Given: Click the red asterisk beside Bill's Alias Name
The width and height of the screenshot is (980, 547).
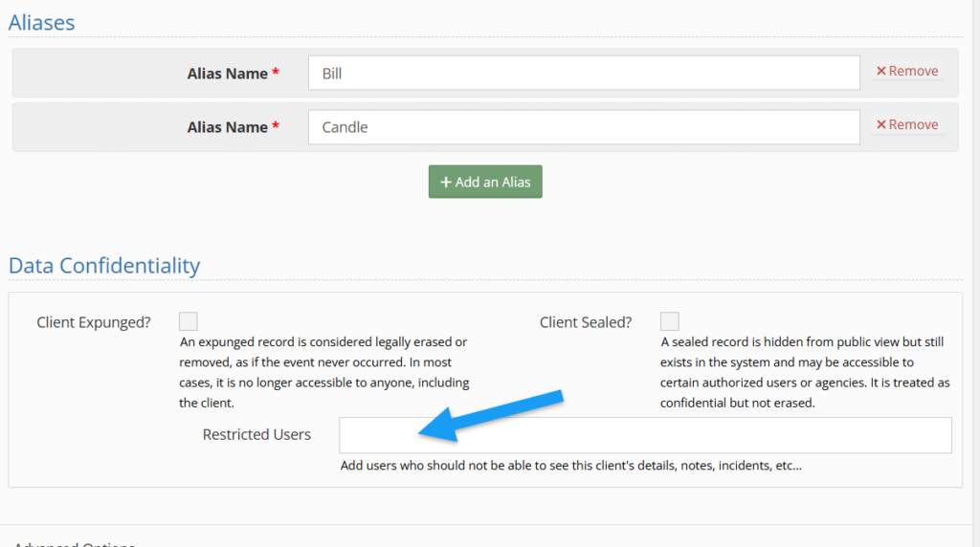Looking at the screenshot, I should coord(276,74).
